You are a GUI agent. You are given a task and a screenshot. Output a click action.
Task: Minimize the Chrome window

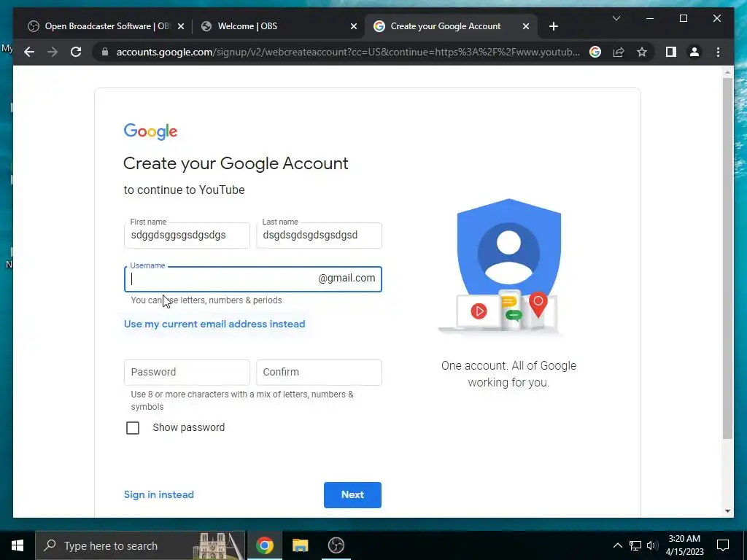[650, 18]
